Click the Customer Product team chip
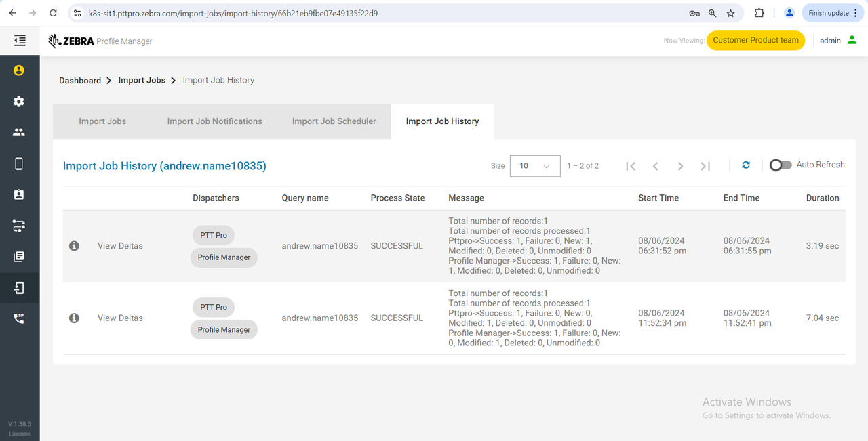 (755, 41)
